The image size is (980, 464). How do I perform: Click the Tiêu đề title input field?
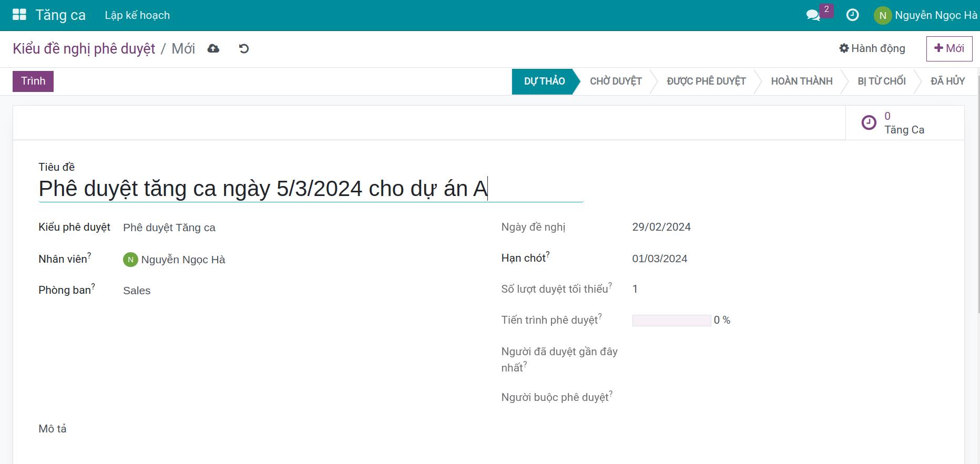point(311,189)
